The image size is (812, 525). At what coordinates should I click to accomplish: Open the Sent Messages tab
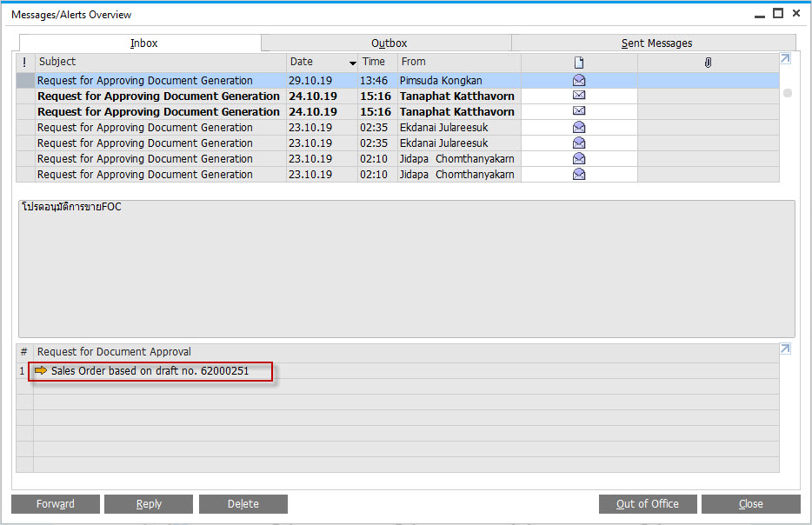tap(654, 43)
